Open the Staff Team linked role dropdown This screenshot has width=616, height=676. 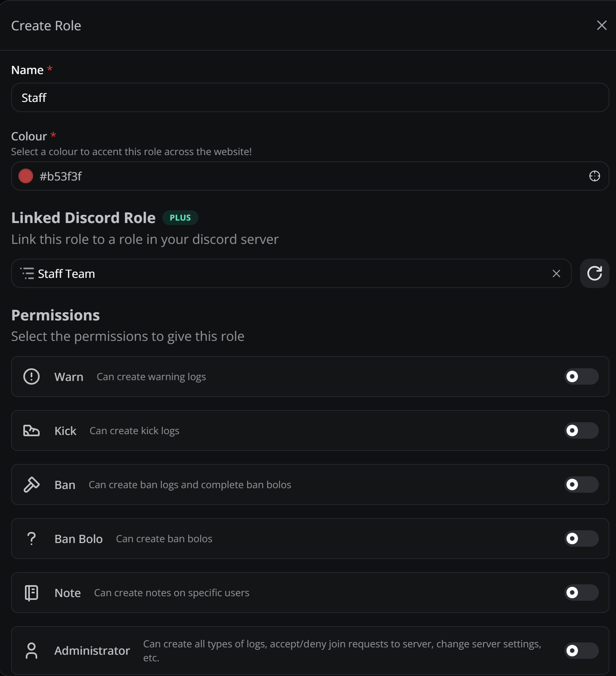pos(286,273)
